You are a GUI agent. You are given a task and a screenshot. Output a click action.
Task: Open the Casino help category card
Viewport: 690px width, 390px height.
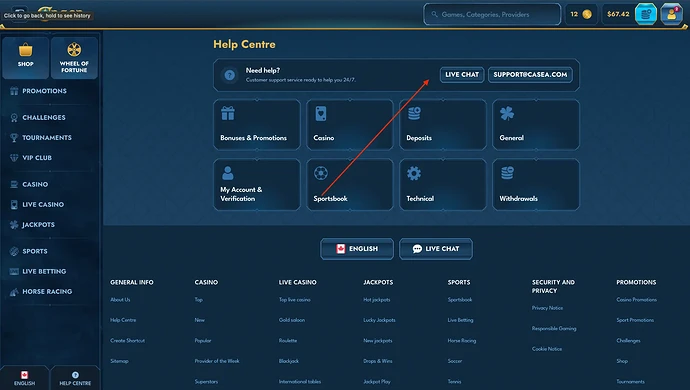350,125
